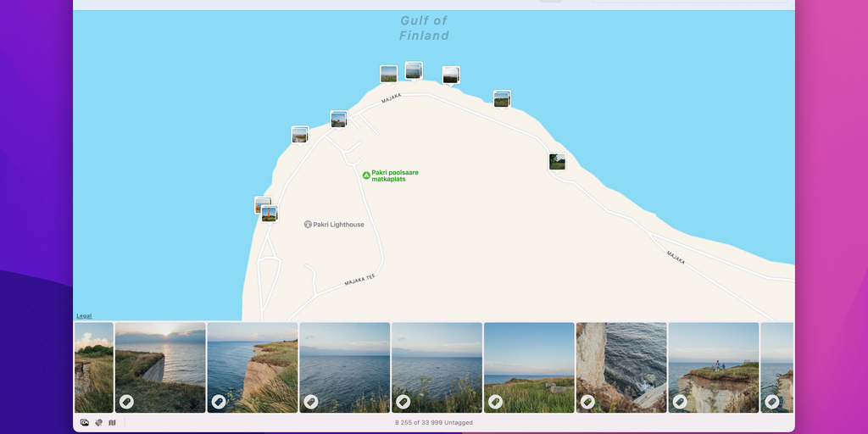Select the blue sky and meadow thumbnail

[x=529, y=368]
